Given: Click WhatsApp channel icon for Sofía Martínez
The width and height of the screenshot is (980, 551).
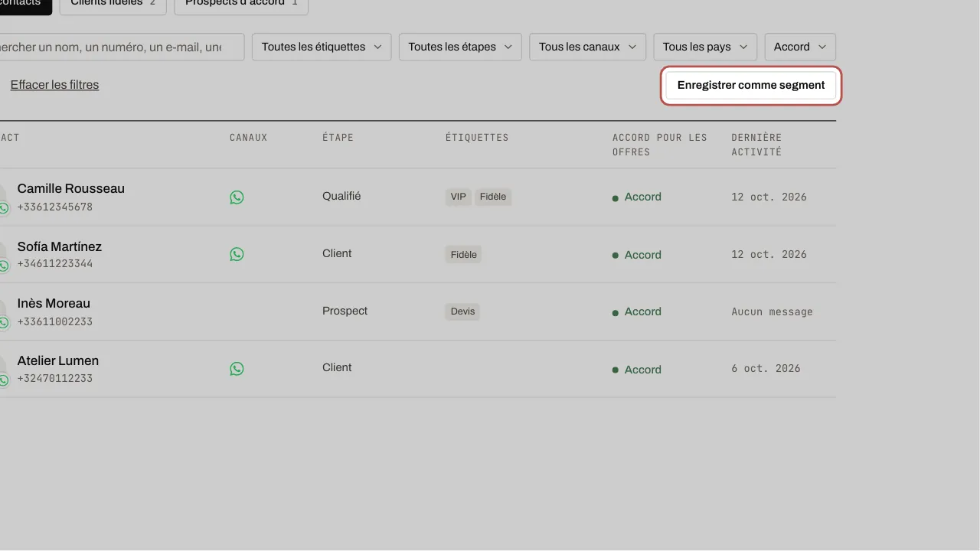Looking at the screenshot, I should [x=237, y=254].
